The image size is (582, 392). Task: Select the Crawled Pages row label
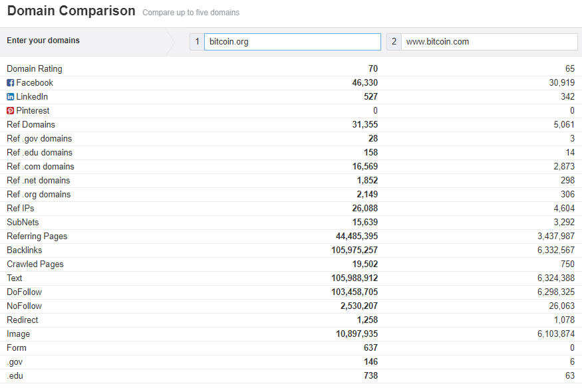click(35, 264)
